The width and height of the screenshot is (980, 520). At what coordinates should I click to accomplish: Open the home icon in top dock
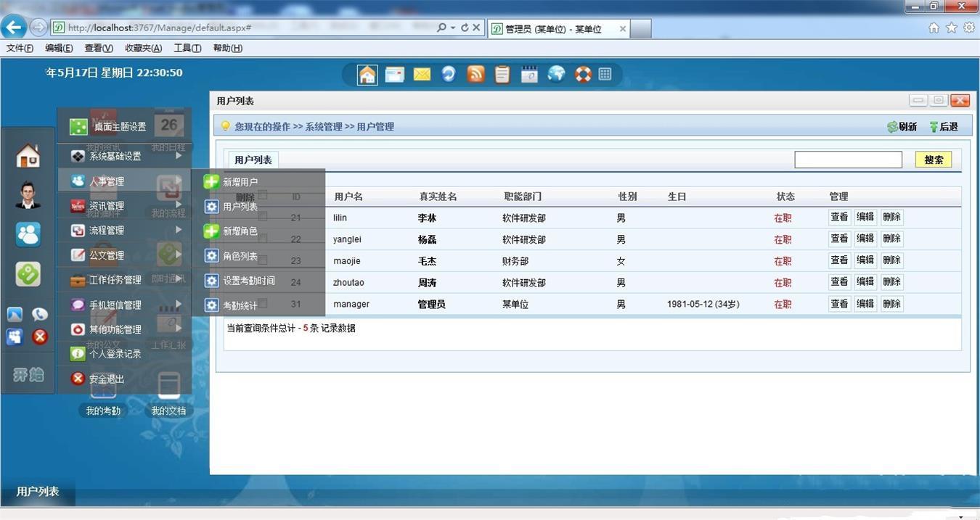[x=367, y=75]
